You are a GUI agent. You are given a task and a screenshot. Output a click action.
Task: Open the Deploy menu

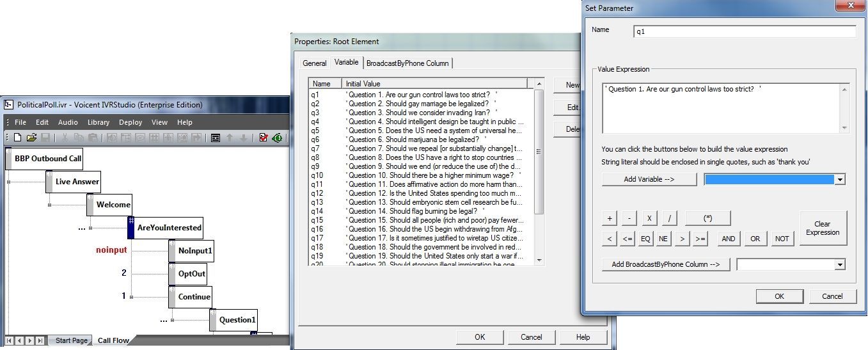130,122
